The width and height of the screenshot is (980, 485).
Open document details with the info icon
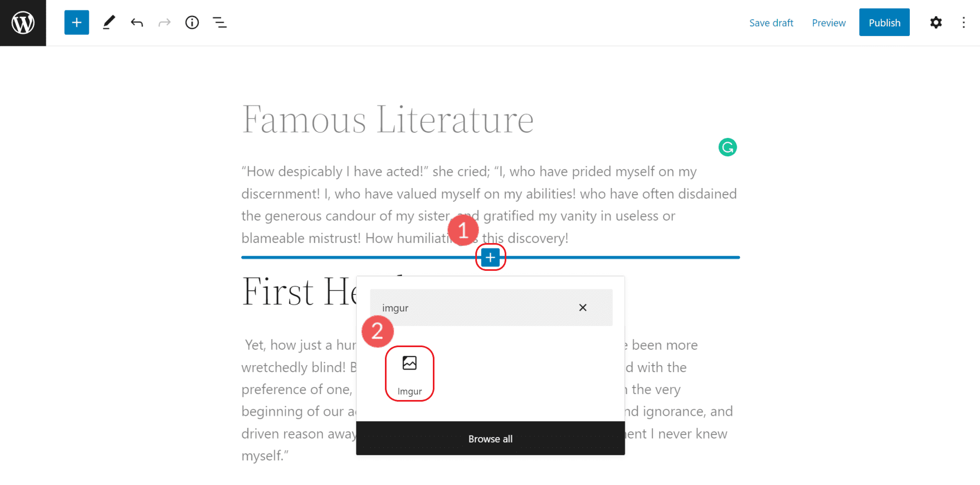[x=192, y=22]
